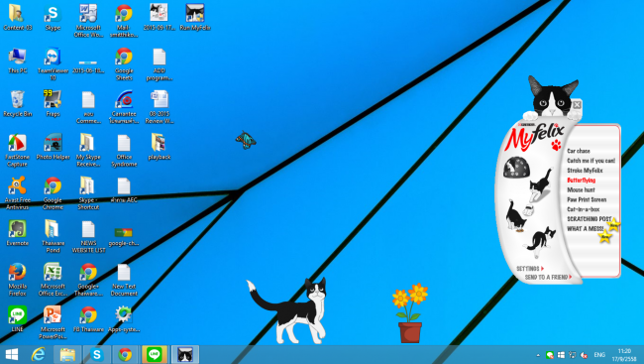The image size is (644, 364).
Task: Open Internet Explorer from taskbar
Action: [39, 354]
